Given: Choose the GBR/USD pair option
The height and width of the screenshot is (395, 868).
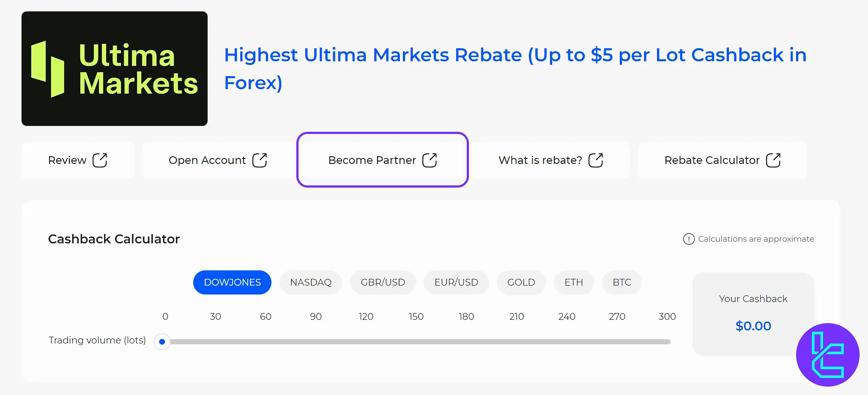Looking at the screenshot, I should (x=383, y=282).
